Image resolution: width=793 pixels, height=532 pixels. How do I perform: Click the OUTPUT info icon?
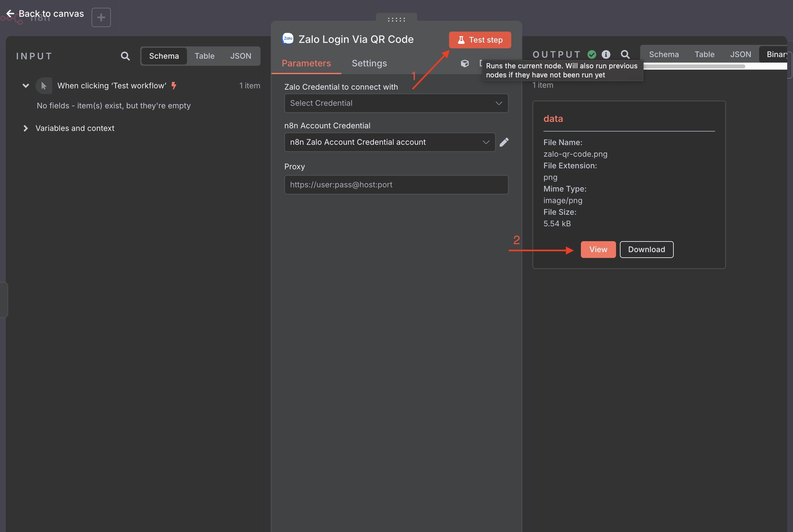tap(606, 54)
